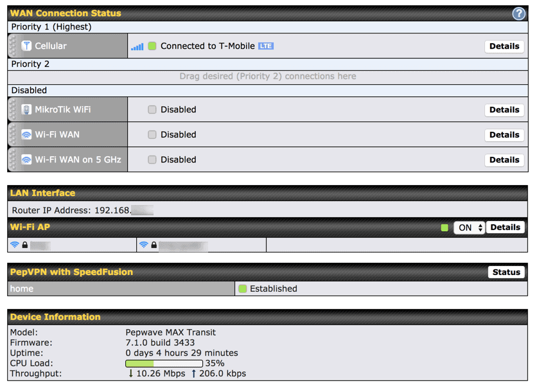
Task: Select the Cellular connection label
Action: (51, 46)
